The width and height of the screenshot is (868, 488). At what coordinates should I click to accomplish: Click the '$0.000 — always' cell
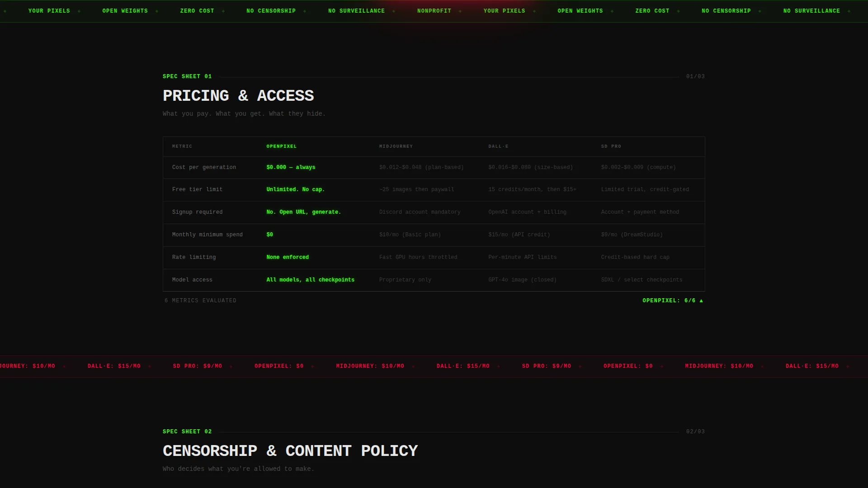(x=291, y=167)
